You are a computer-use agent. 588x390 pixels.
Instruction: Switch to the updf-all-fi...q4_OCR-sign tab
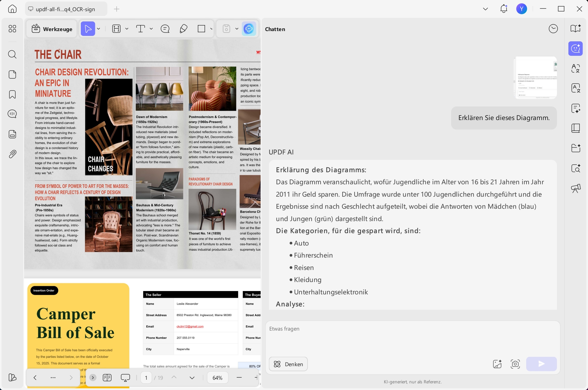(66, 9)
